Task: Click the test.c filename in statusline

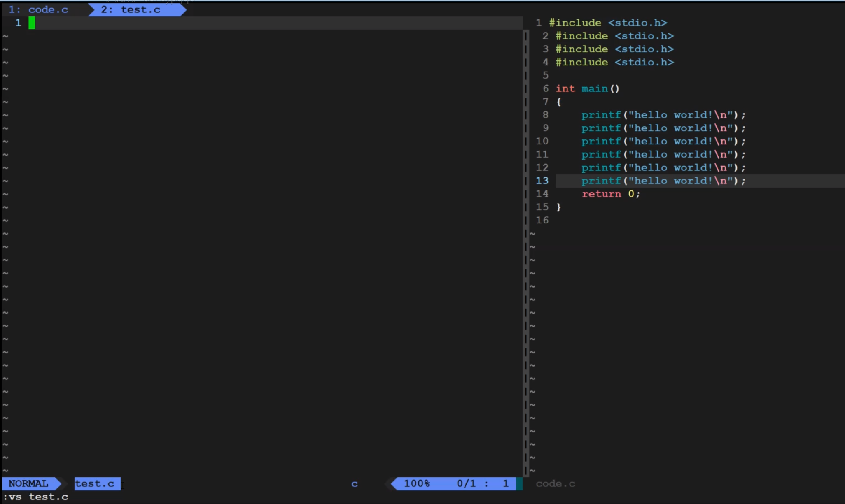Action: [95, 483]
